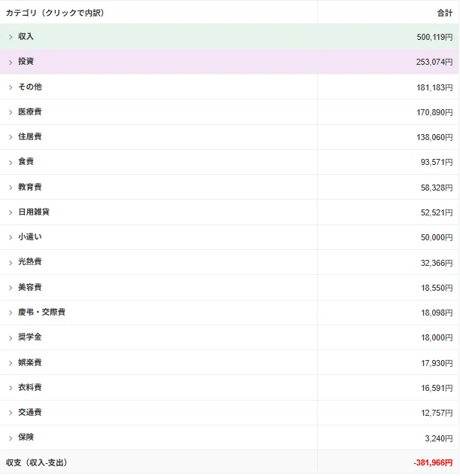
Task: Click the 500,119円 income total
Action: pos(434,37)
